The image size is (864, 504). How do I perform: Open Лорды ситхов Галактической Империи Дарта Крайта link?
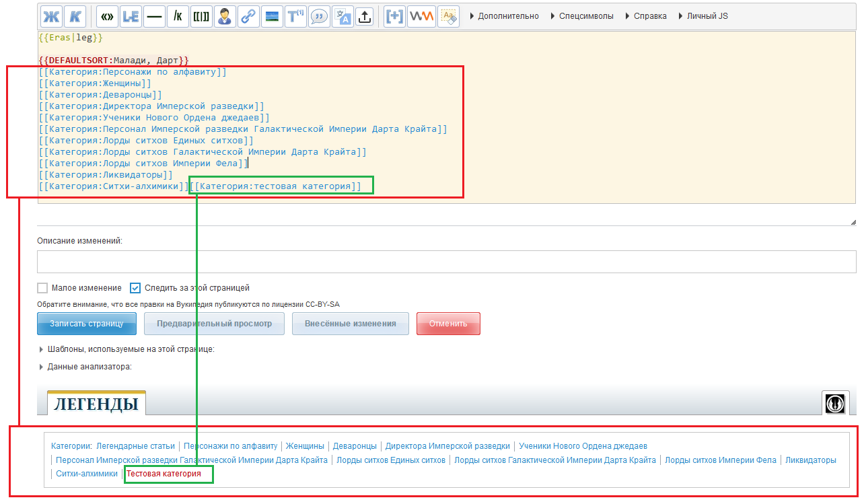[x=555, y=460]
